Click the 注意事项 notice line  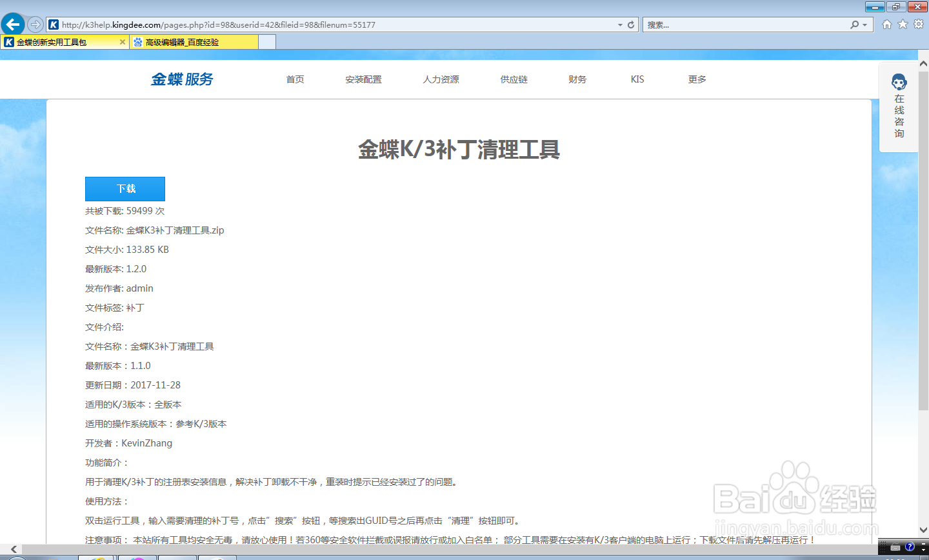[x=450, y=540]
